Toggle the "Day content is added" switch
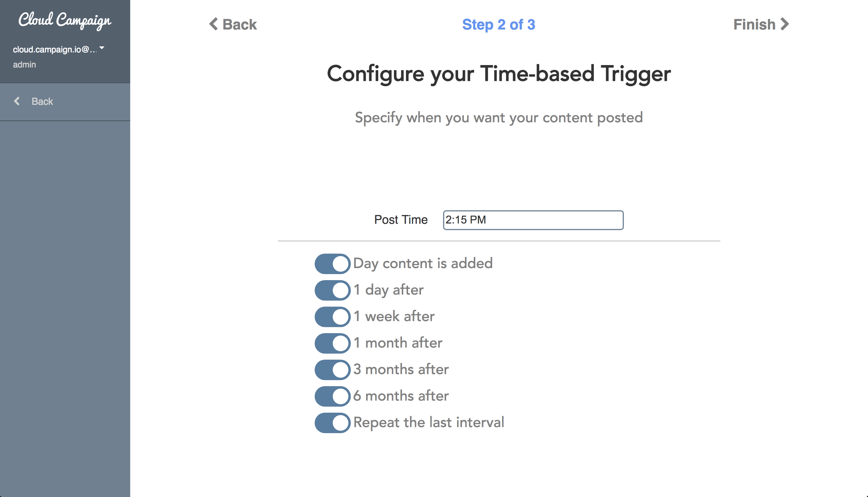This screenshot has height=497, width=868. [332, 264]
